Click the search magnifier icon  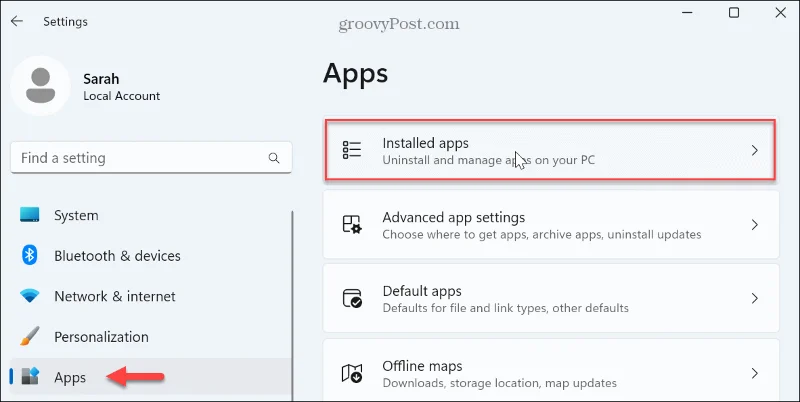point(274,158)
